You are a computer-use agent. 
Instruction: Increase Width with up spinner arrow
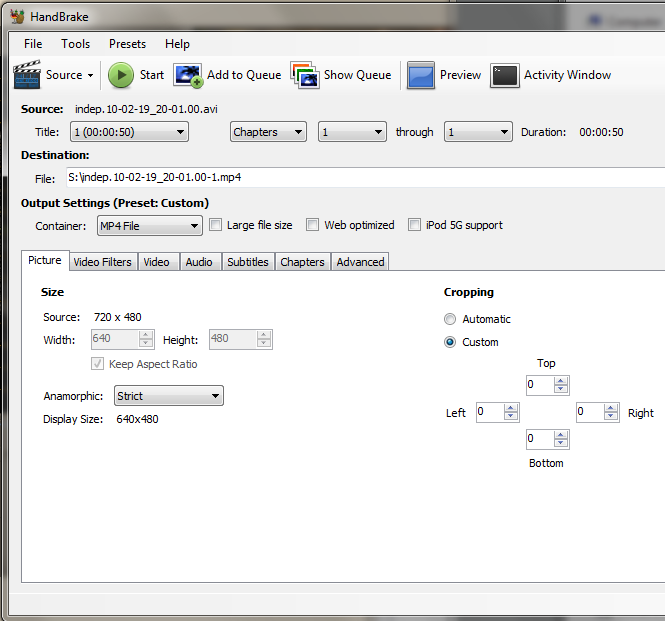pos(146,335)
